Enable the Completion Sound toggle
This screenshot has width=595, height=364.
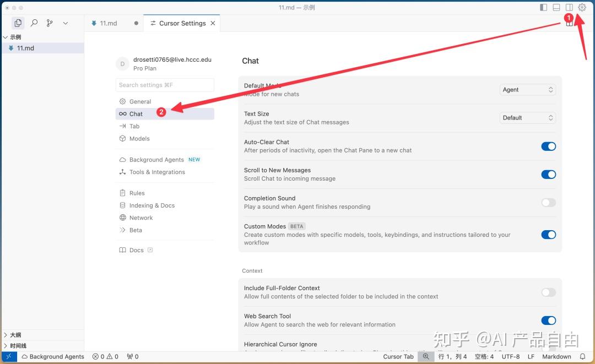[548, 203]
